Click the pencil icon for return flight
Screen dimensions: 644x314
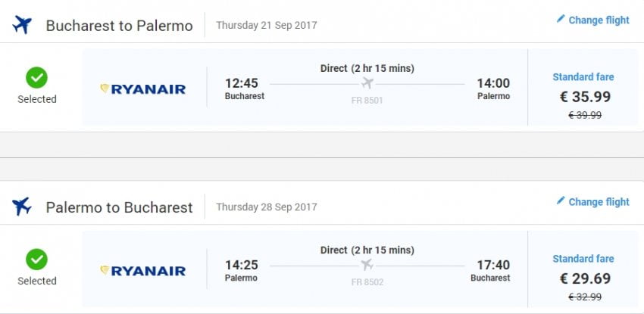click(x=561, y=201)
